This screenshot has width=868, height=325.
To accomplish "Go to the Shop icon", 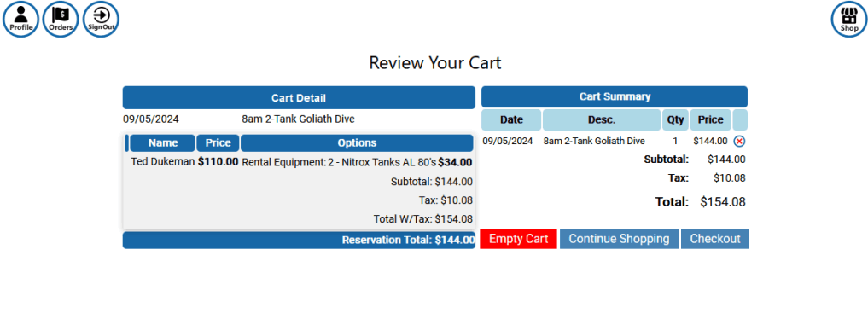I will click(848, 20).
